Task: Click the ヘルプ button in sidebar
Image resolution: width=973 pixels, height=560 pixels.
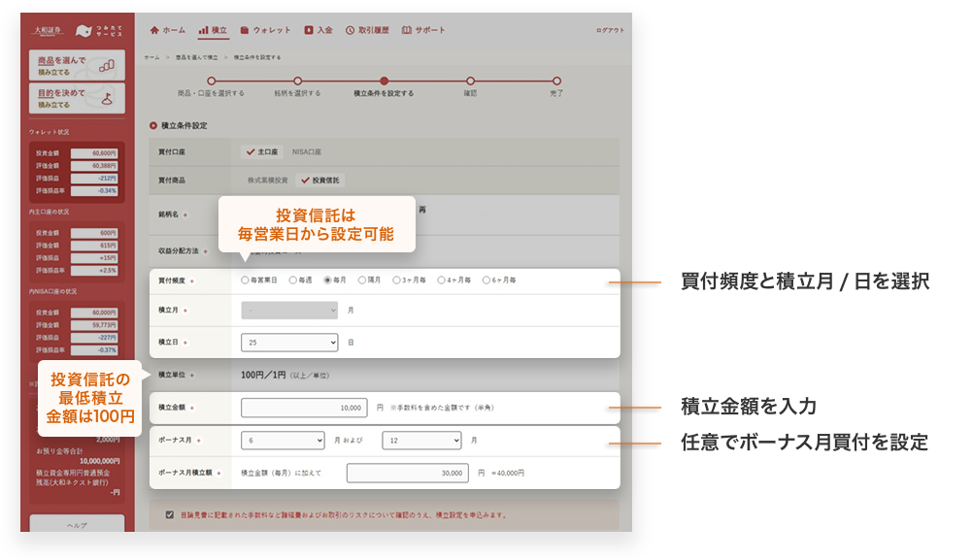Action: (x=77, y=523)
